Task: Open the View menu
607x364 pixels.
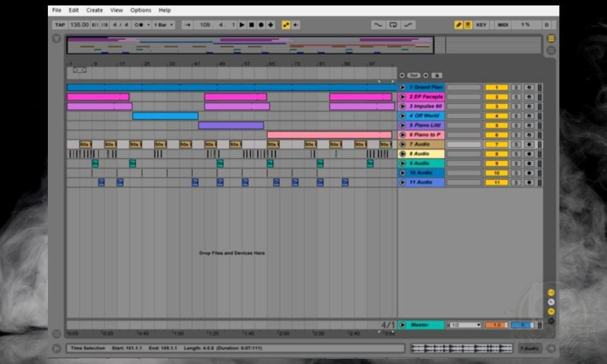Action: (117, 10)
